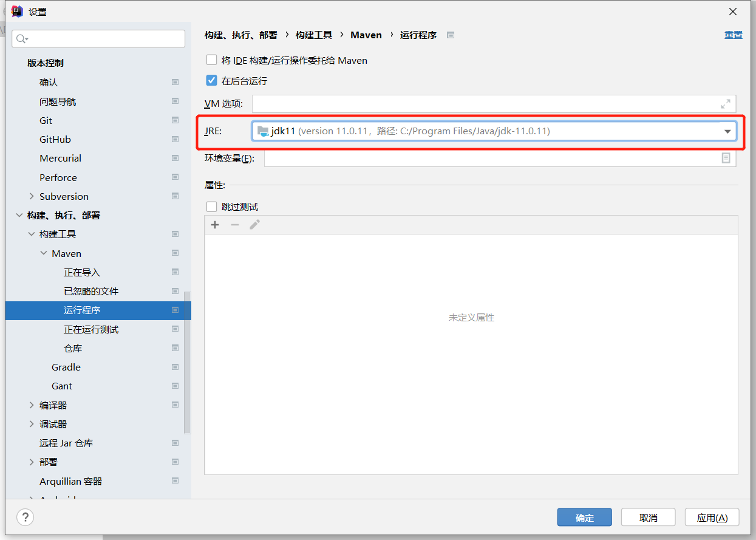The height and width of the screenshot is (540, 756).
Task: Click project-level icon next to 构建工具
Action: click(175, 234)
